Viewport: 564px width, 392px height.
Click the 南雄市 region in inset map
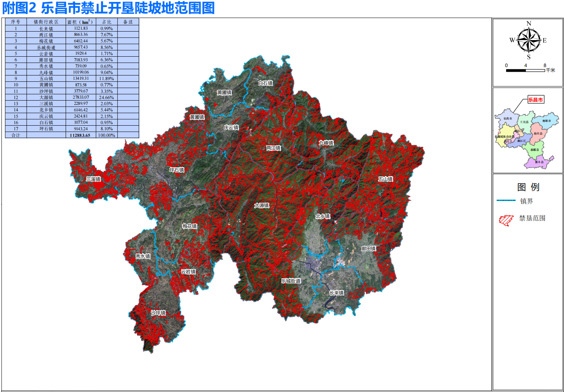(546, 121)
